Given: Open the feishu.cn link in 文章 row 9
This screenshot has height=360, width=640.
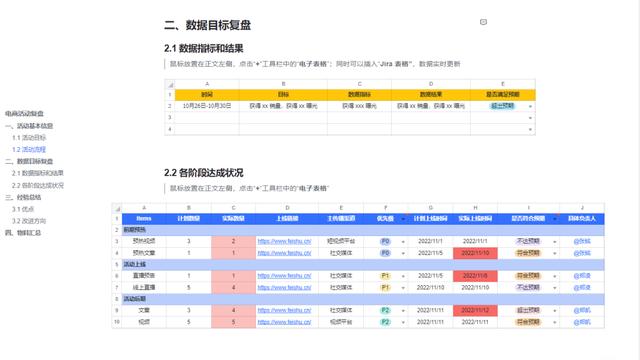Looking at the screenshot, I should (x=284, y=311).
